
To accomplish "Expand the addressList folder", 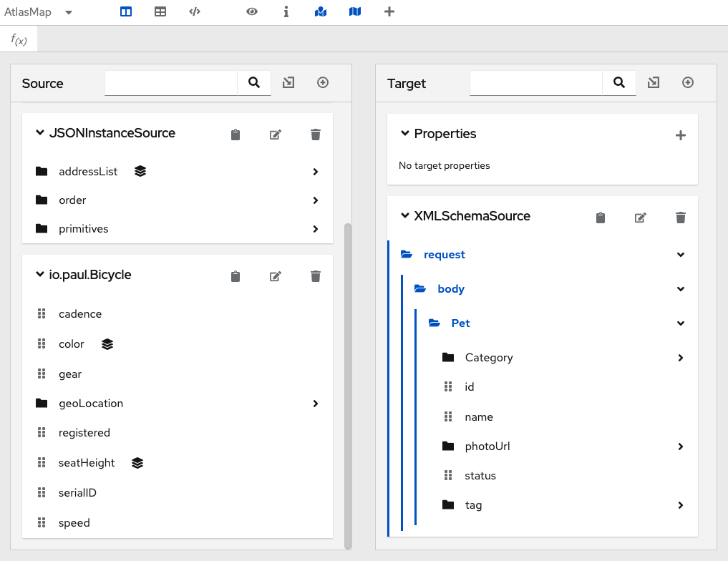I will [315, 172].
